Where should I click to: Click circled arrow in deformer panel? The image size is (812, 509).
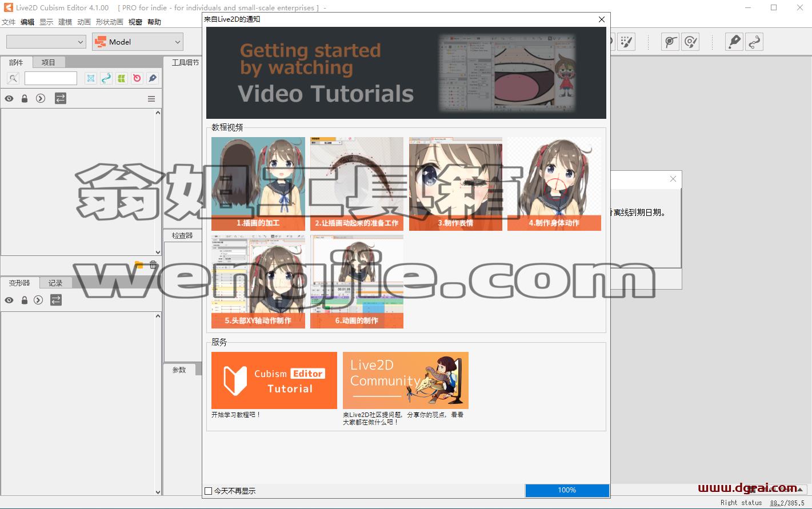(x=38, y=300)
